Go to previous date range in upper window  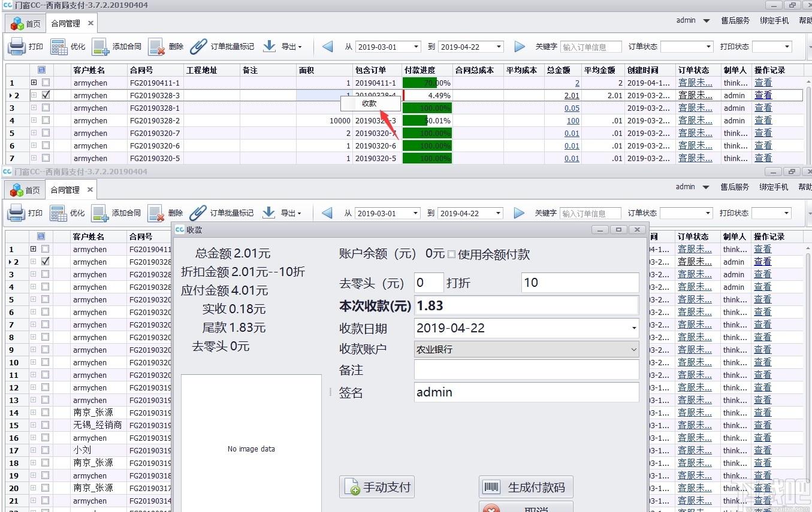coord(327,47)
